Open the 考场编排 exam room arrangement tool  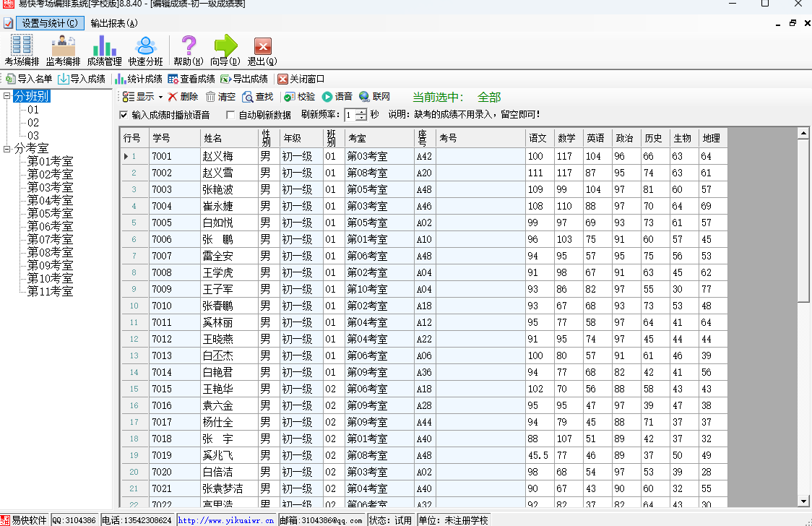tap(22, 50)
